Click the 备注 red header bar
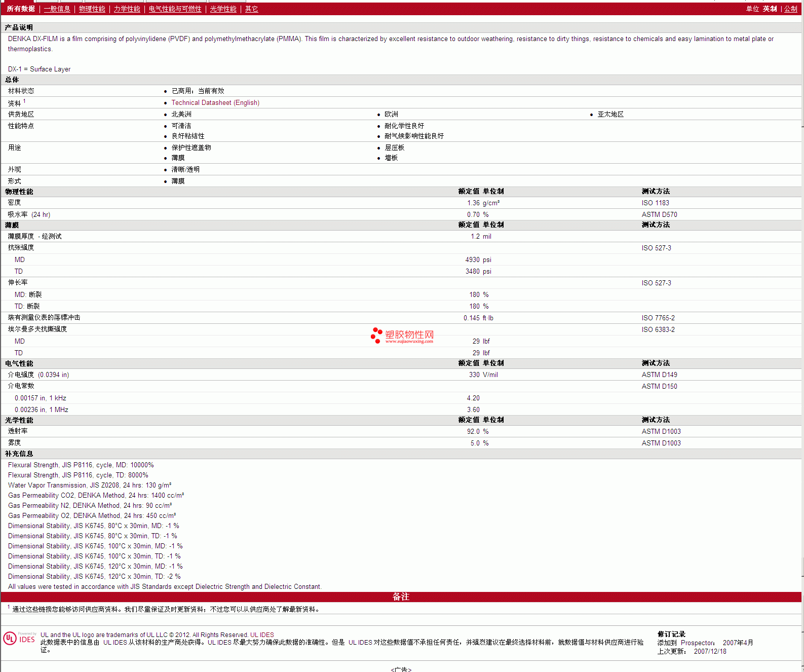Image resolution: width=804 pixels, height=672 pixels. (401, 597)
